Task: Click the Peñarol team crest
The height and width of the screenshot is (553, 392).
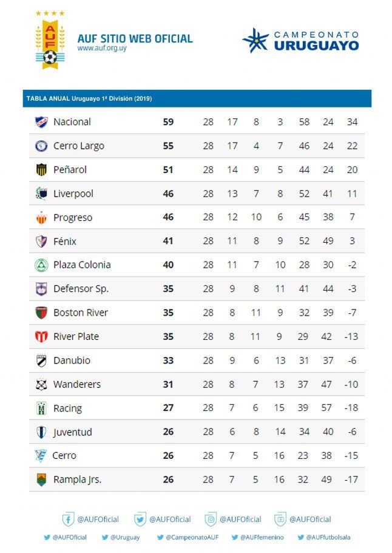Action: click(41, 170)
